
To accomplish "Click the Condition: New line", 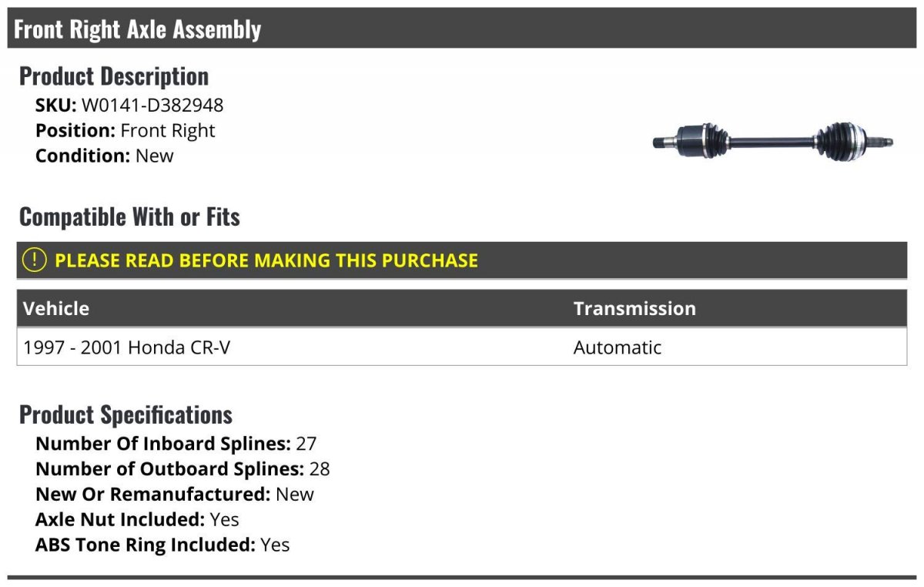I will pyautogui.click(x=105, y=156).
